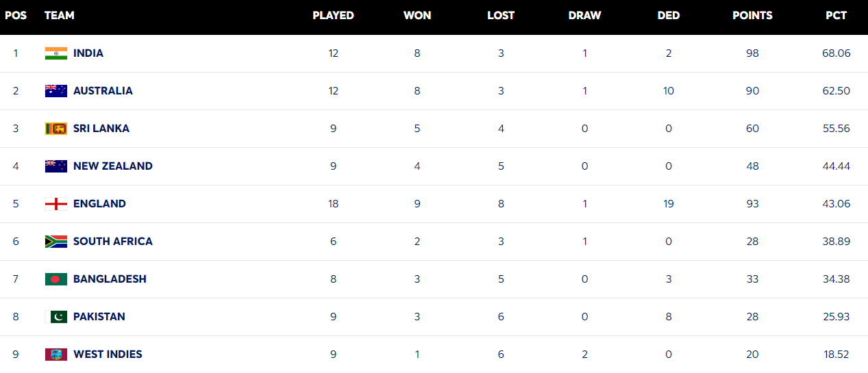Screen dimensions: 868x373
Task: Click the West Indies flag icon
Action: pos(56,355)
